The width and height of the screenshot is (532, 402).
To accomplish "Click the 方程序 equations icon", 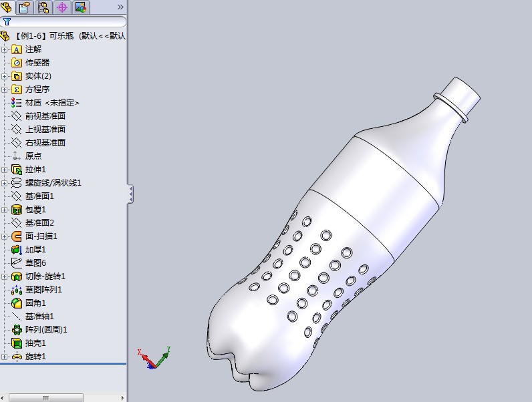I will pos(16,89).
